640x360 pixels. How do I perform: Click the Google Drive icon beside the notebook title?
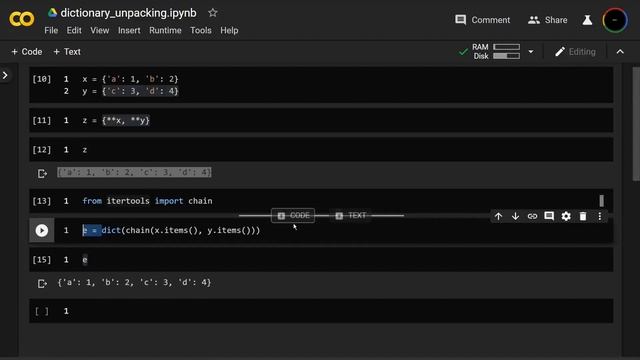pos(52,13)
